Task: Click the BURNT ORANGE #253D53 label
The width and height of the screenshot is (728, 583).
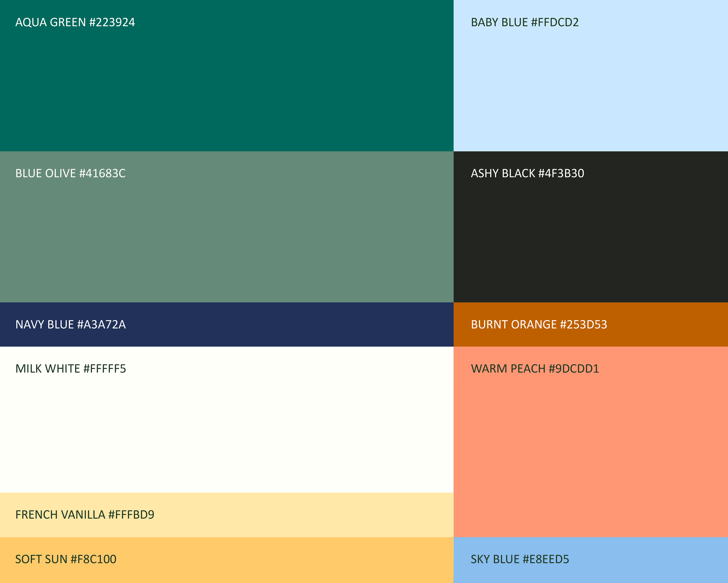Action: click(x=539, y=325)
